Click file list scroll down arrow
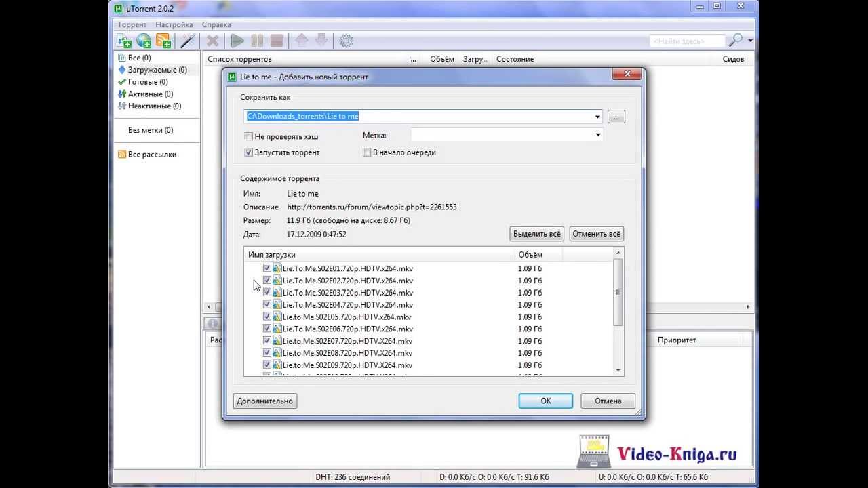The width and height of the screenshot is (868, 488). coord(618,371)
